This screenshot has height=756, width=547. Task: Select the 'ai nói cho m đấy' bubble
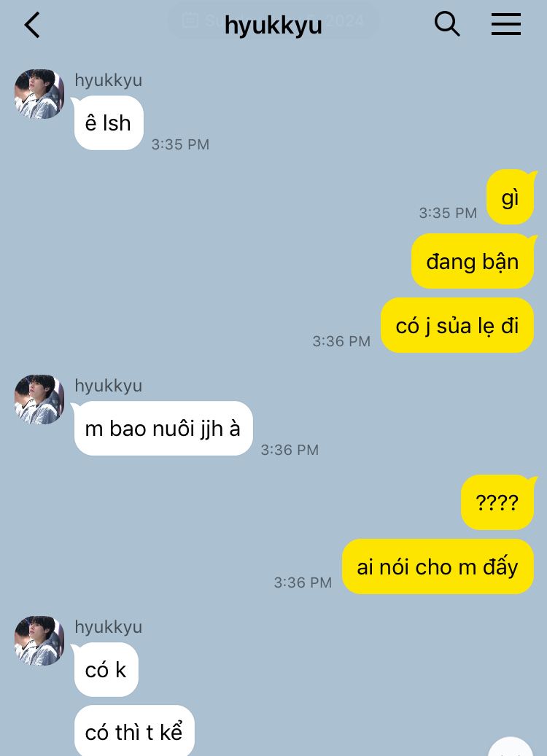438,566
